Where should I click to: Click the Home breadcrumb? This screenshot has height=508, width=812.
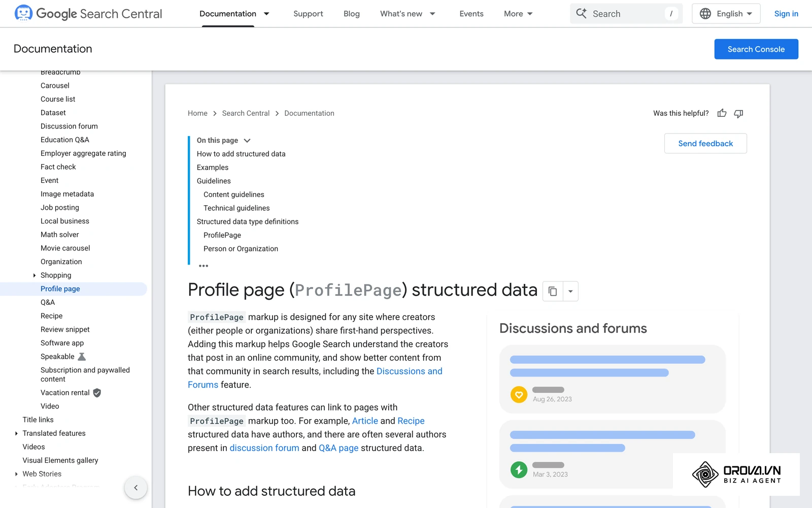tap(197, 113)
